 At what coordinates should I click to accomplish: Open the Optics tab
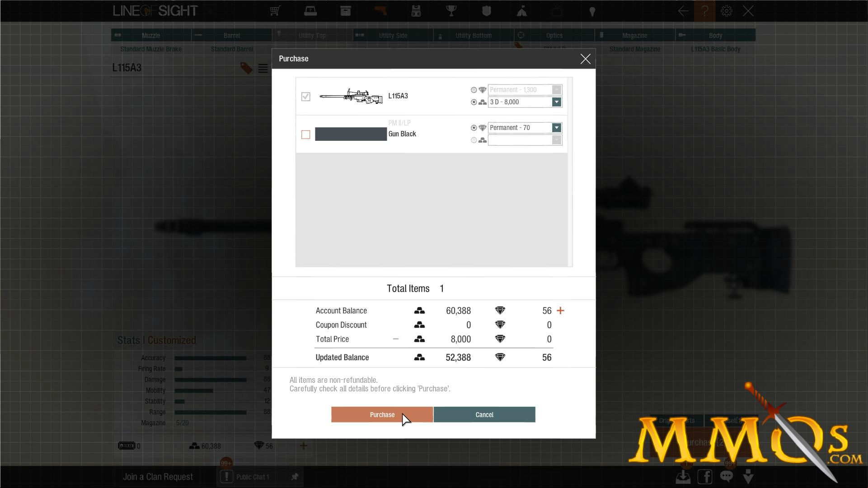[554, 35]
